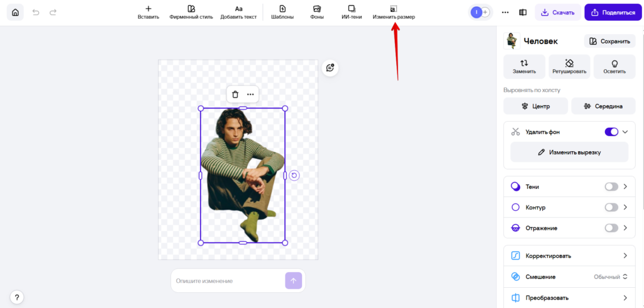Image resolution: width=644 pixels, height=308 pixels.
Task: Open Изменить размер resize tool
Action: point(394,13)
